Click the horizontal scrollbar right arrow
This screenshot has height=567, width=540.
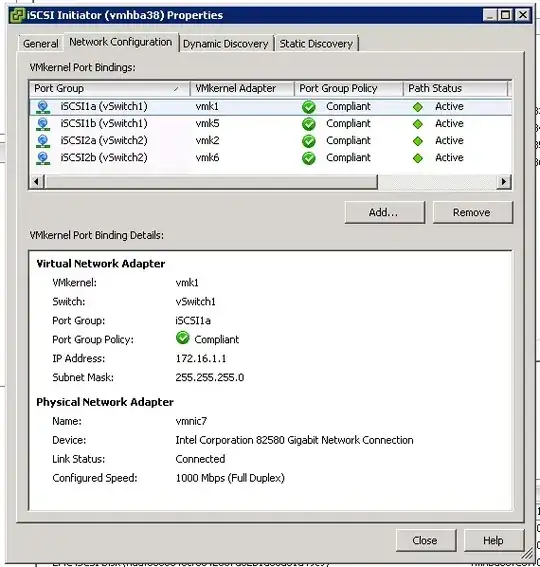(x=503, y=182)
